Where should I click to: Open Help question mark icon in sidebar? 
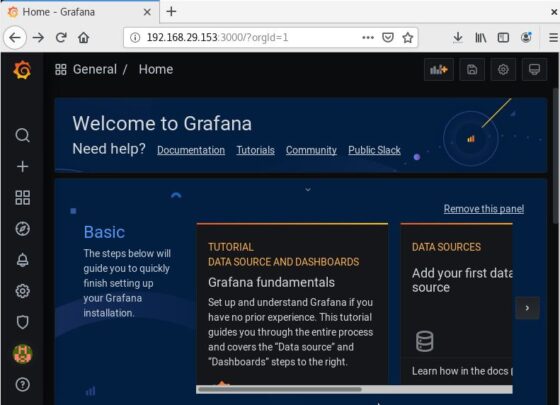[x=22, y=385]
